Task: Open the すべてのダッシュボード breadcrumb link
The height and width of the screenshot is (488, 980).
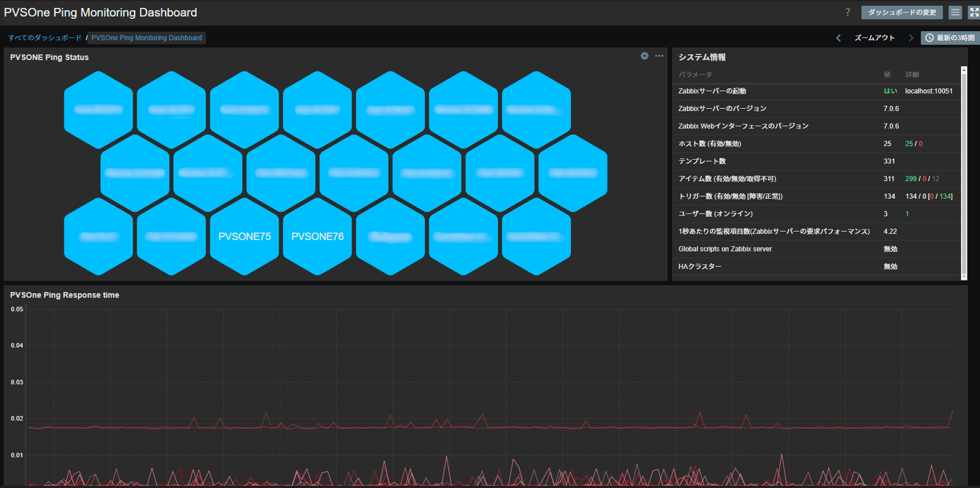Action: (x=45, y=38)
